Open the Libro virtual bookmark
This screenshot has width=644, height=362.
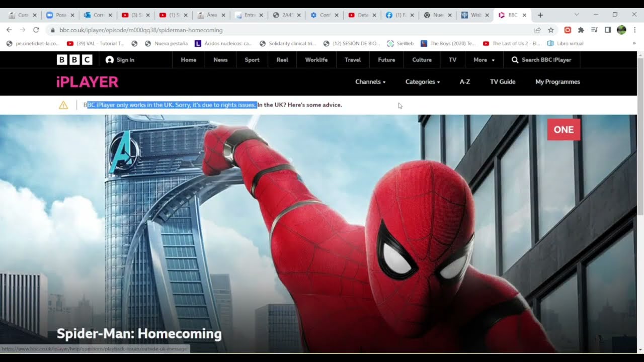[565, 44]
